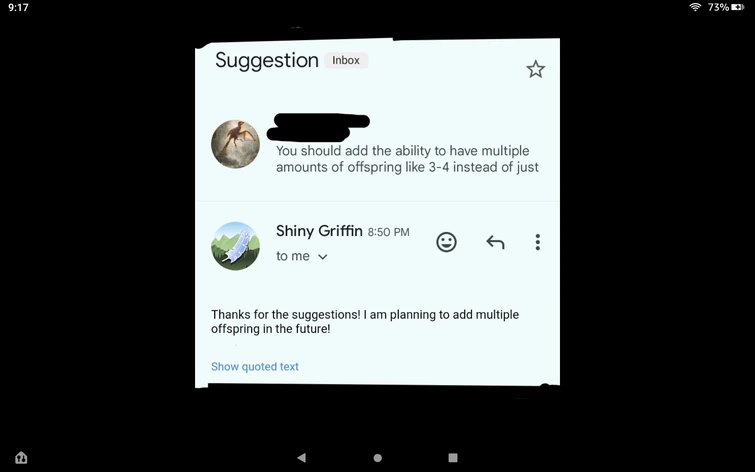Expand recipient details next to 'to me'

point(323,257)
